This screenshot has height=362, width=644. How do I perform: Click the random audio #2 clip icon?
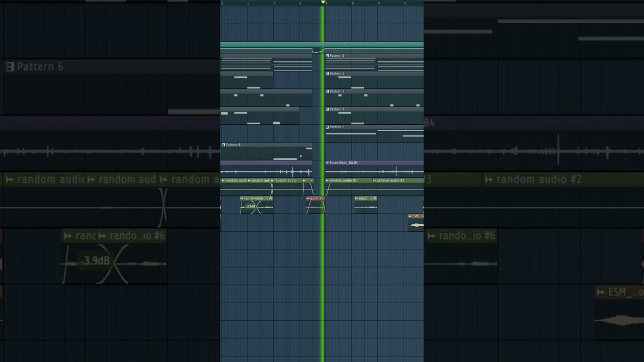375,180
